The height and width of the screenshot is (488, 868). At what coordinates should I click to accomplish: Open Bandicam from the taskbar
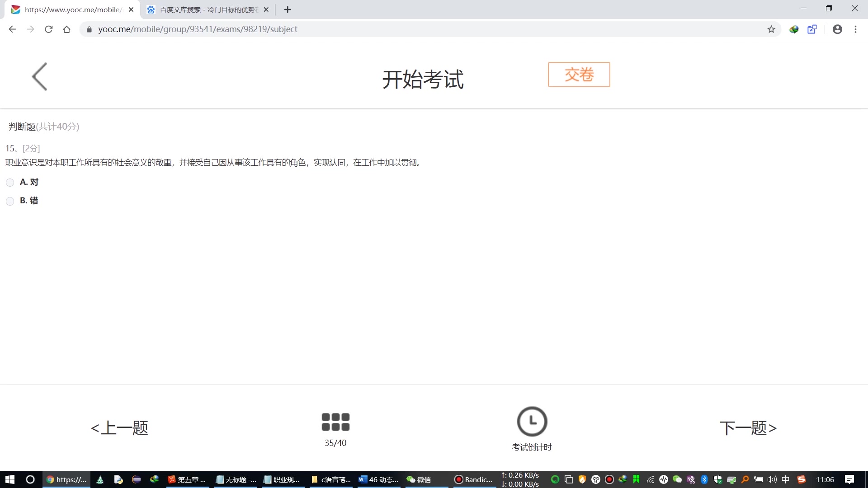pyautogui.click(x=473, y=479)
